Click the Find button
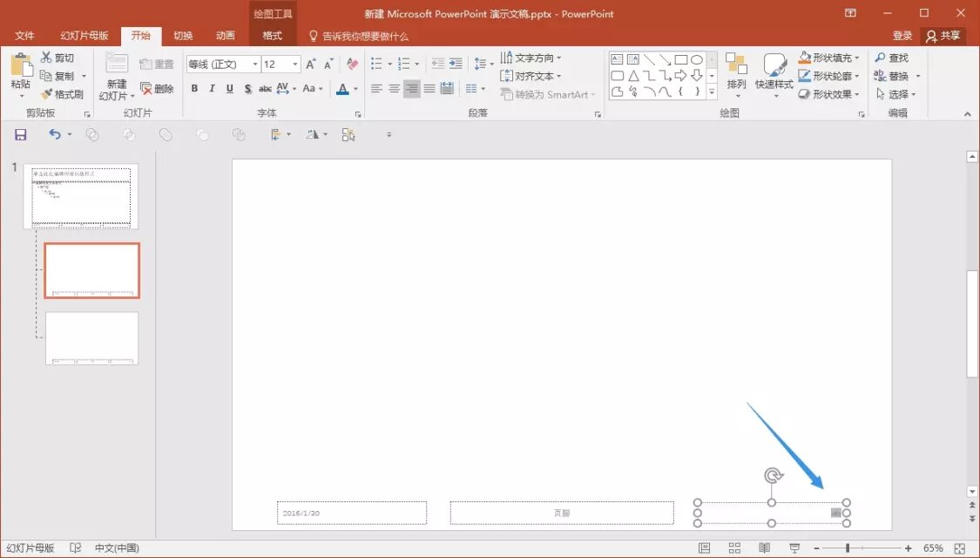 891,58
